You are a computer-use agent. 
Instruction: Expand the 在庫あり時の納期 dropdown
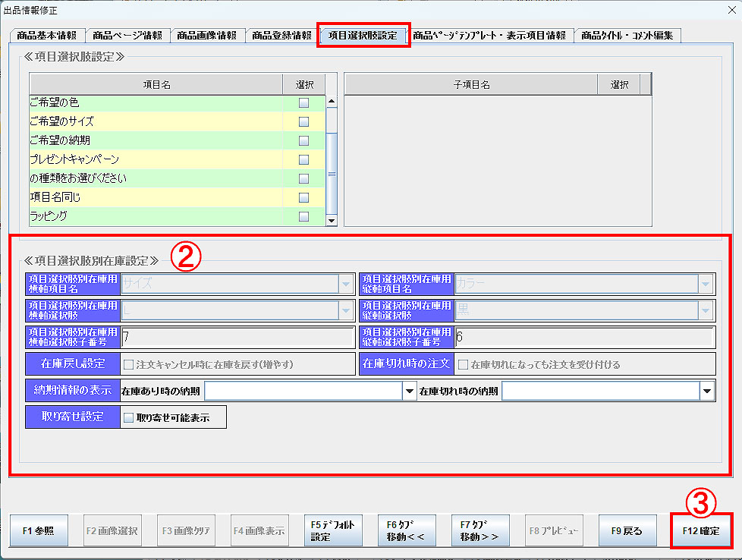[407, 391]
